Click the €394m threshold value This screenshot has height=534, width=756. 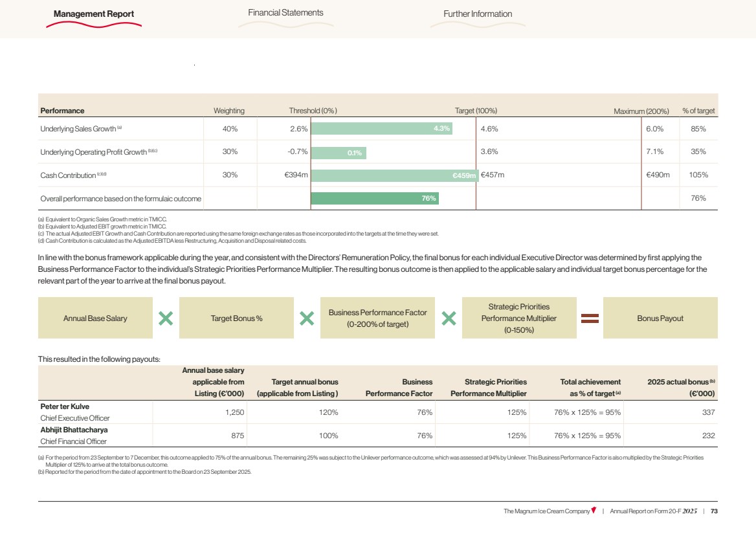click(296, 175)
